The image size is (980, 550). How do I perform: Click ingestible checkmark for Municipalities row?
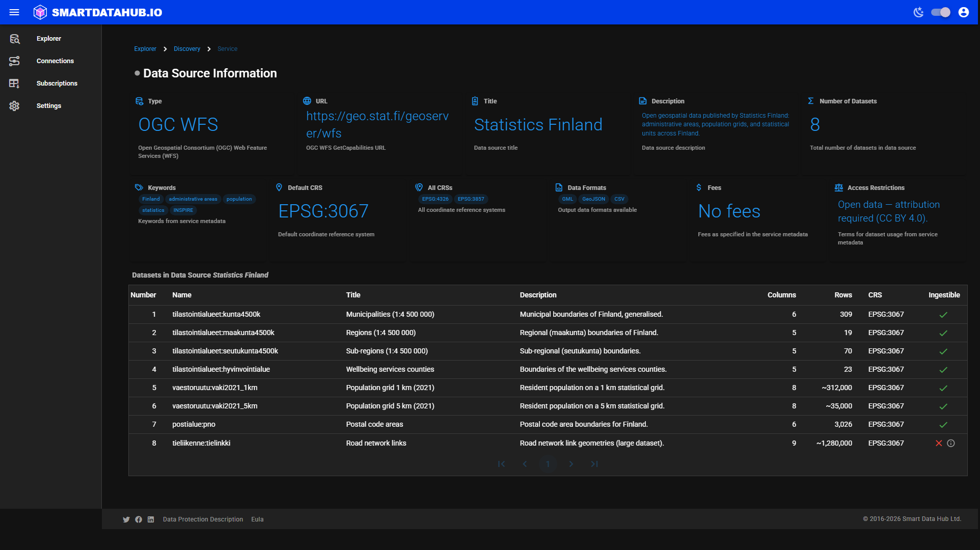[x=943, y=315]
